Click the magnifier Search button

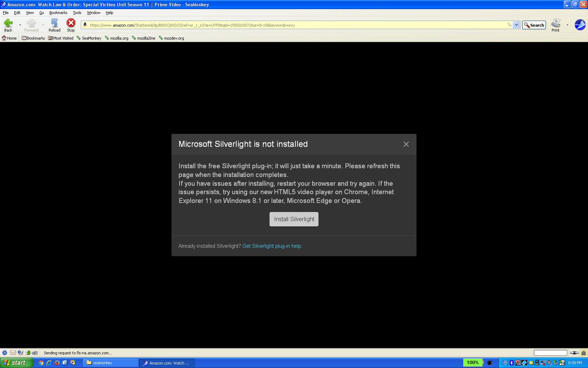[533, 25]
